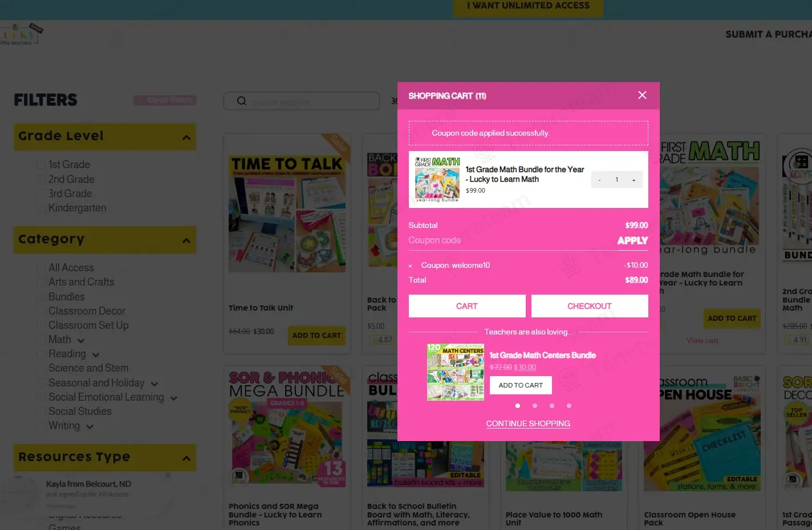Expand Writing subcategories
This screenshot has width=812, height=530.
90,427
